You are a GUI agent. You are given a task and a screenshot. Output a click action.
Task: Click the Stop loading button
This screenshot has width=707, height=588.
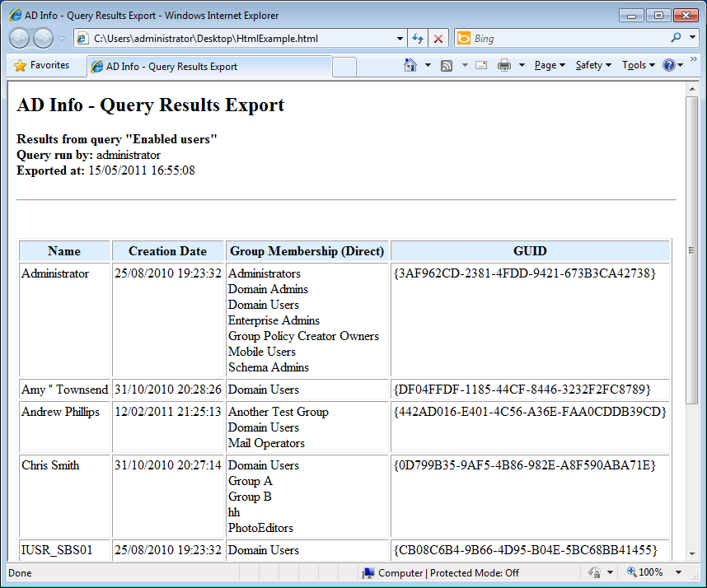438,39
